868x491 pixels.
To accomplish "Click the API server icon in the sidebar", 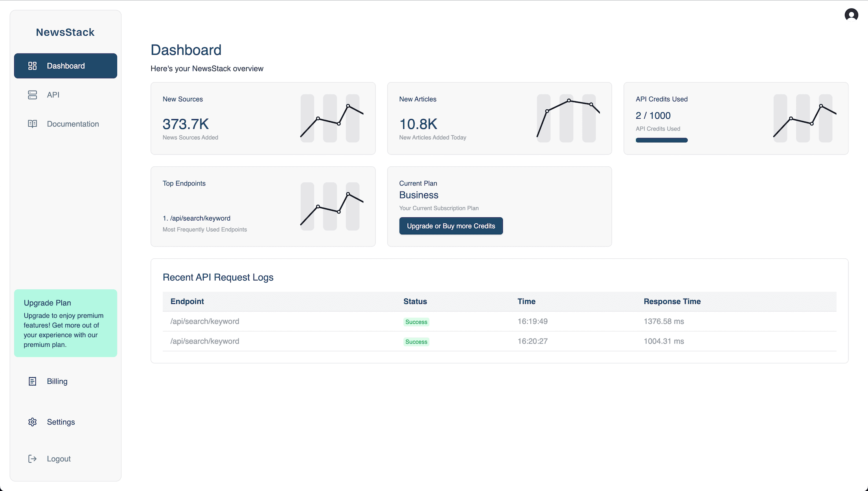I will [x=32, y=95].
